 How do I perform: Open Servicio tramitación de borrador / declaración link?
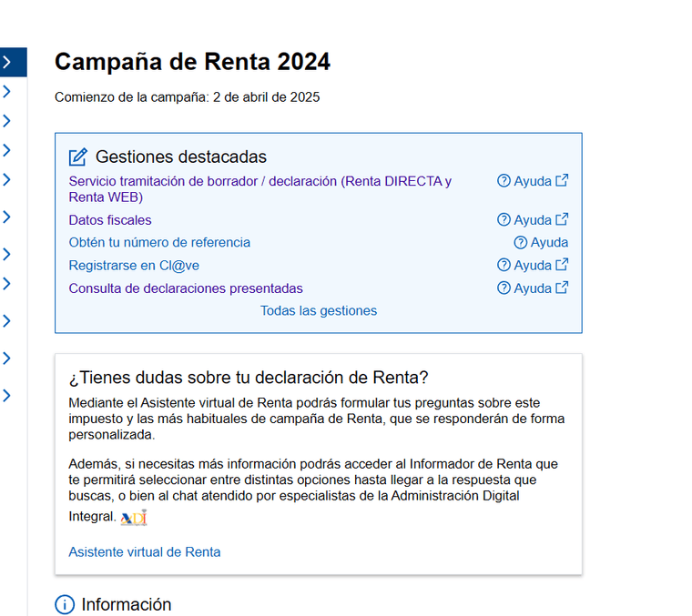[259, 189]
